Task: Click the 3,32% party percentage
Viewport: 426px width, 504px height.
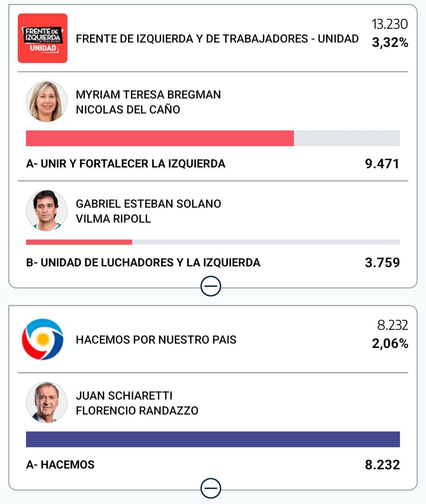Action: pos(390,43)
